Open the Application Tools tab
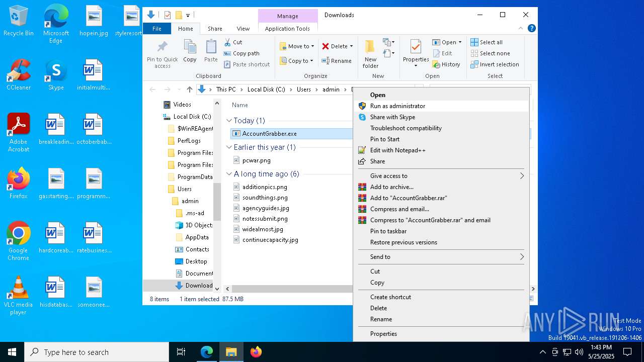This screenshot has height=362, width=644. click(287, 29)
